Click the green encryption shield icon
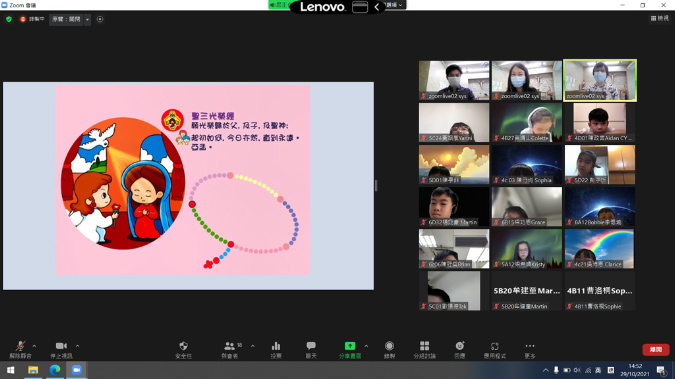The height and width of the screenshot is (379, 675). pyautogui.click(x=9, y=19)
